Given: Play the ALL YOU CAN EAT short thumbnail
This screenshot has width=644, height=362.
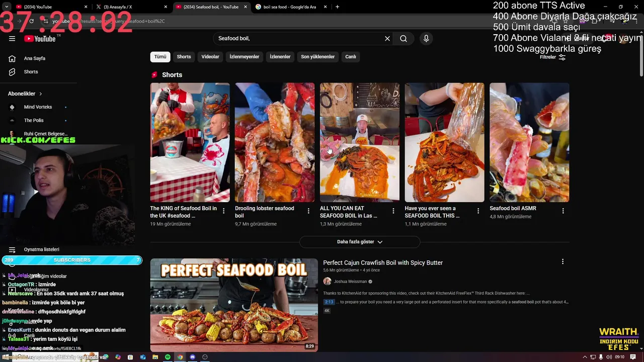Looking at the screenshot, I should (x=360, y=142).
